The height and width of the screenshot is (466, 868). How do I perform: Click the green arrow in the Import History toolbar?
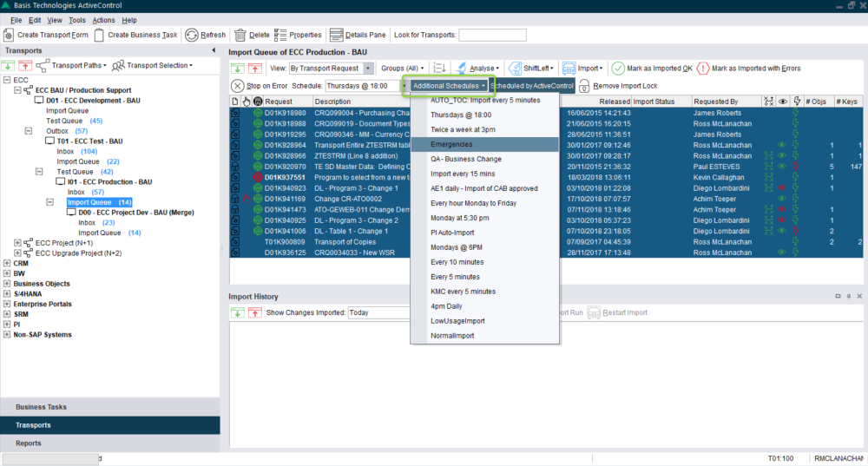[238, 312]
